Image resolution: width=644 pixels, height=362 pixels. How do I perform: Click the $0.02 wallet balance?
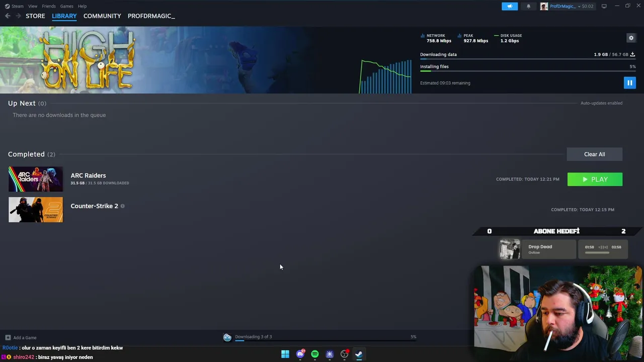587,6
